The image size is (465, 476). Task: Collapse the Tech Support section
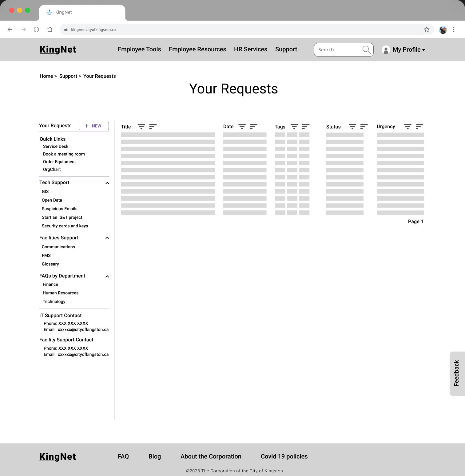[x=107, y=183]
